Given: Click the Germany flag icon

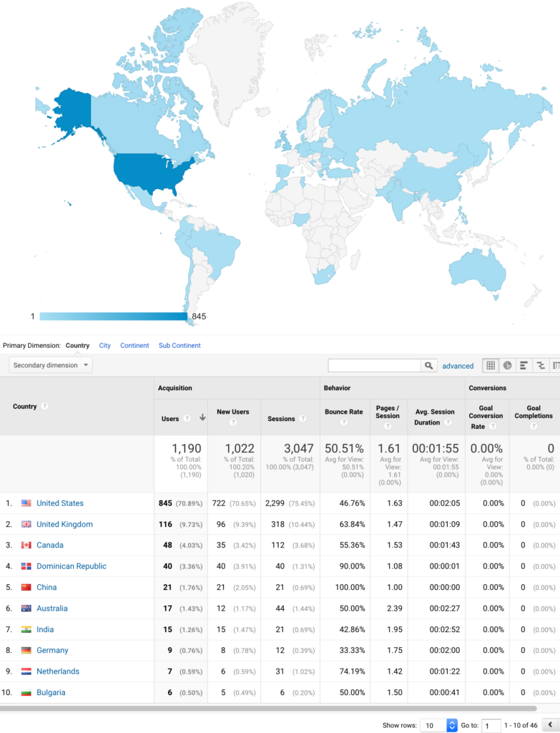Looking at the screenshot, I should [x=26, y=650].
